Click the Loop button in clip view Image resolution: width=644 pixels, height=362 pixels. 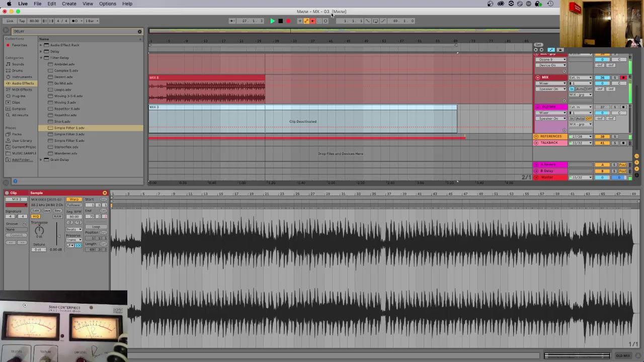pyautogui.click(x=96, y=227)
